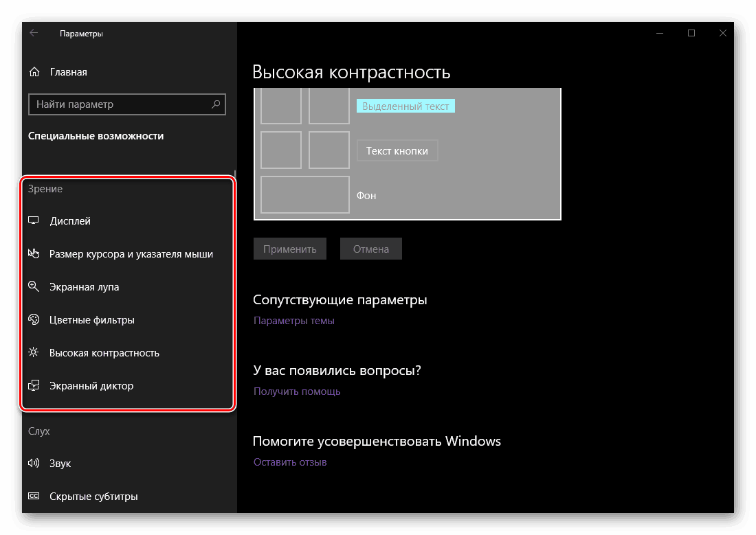Click the Применить button
Screen dimensions: 756x535
290,249
